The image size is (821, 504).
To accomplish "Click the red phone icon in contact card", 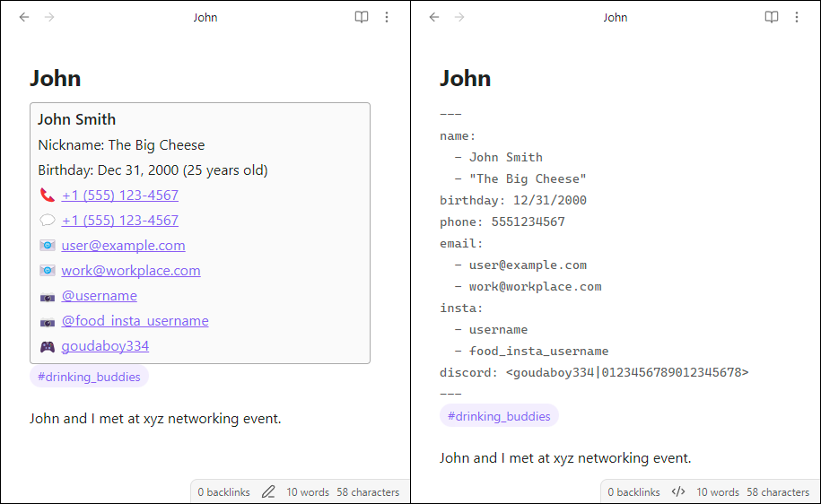I will point(48,196).
